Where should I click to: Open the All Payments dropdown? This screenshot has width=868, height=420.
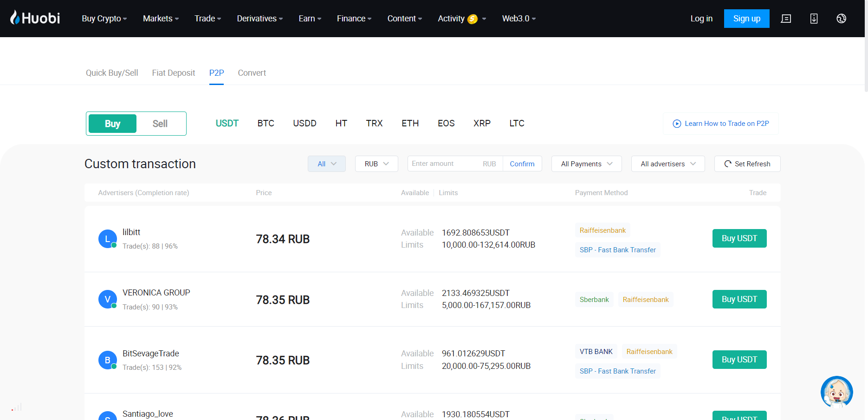point(586,164)
